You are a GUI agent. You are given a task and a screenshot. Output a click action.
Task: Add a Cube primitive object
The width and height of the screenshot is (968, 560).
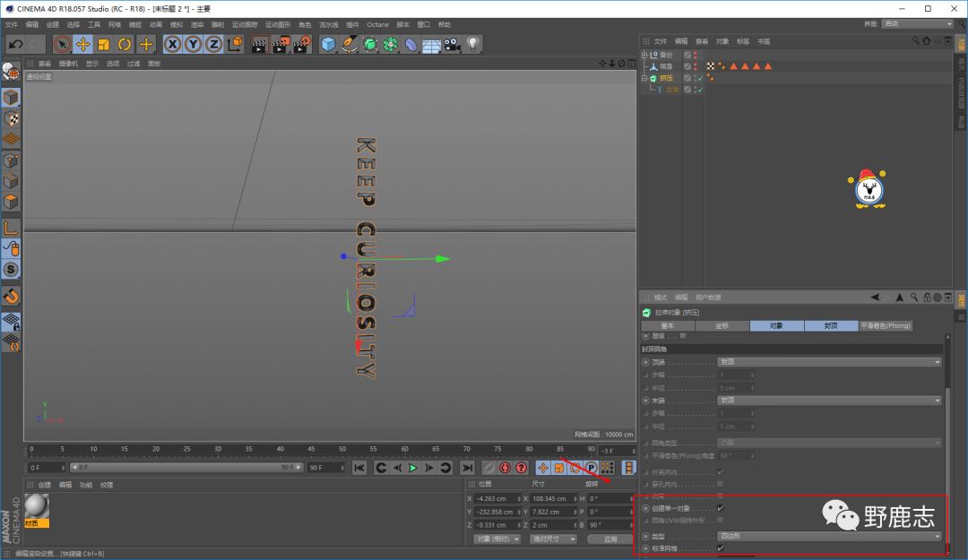click(x=329, y=44)
